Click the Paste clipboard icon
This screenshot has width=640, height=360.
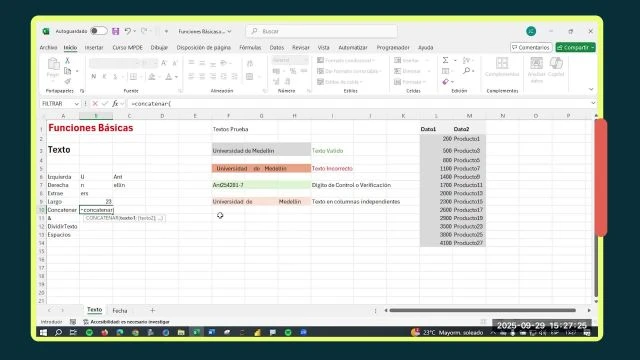pos(53,64)
